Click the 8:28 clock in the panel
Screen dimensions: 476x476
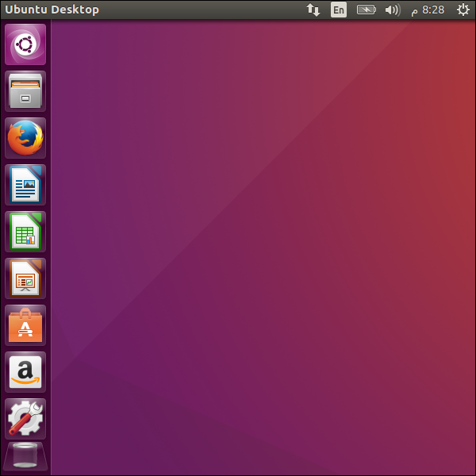click(x=428, y=10)
